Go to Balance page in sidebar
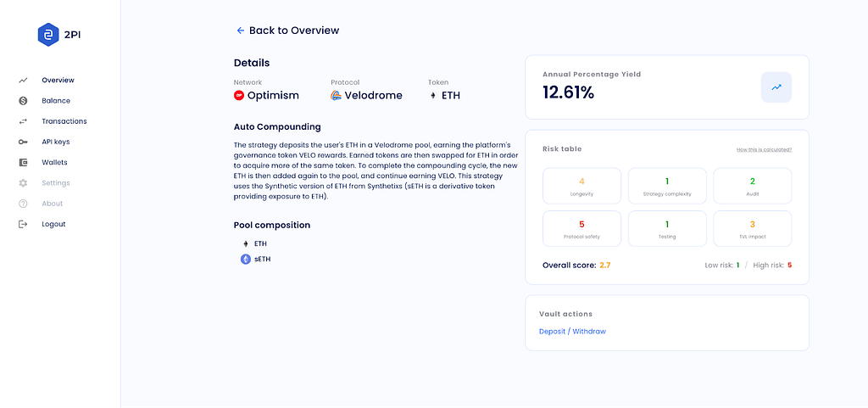Screen dimensions: 868x408 56,101
